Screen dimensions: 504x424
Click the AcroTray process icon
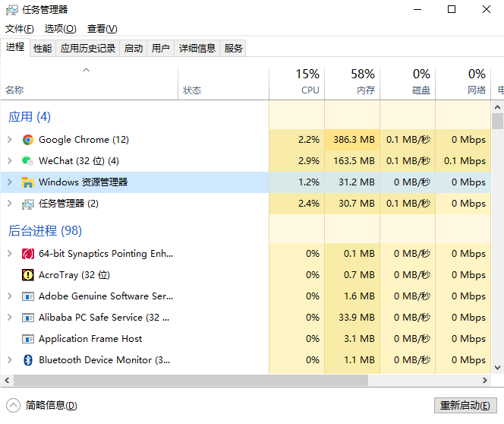tap(28, 275)
